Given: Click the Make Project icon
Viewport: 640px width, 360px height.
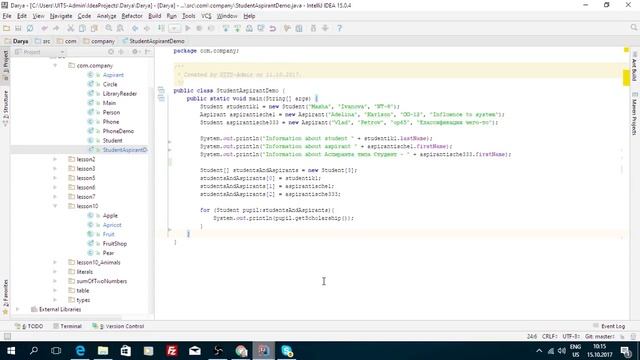Looking at the screenshot, I should pos(162,28).
